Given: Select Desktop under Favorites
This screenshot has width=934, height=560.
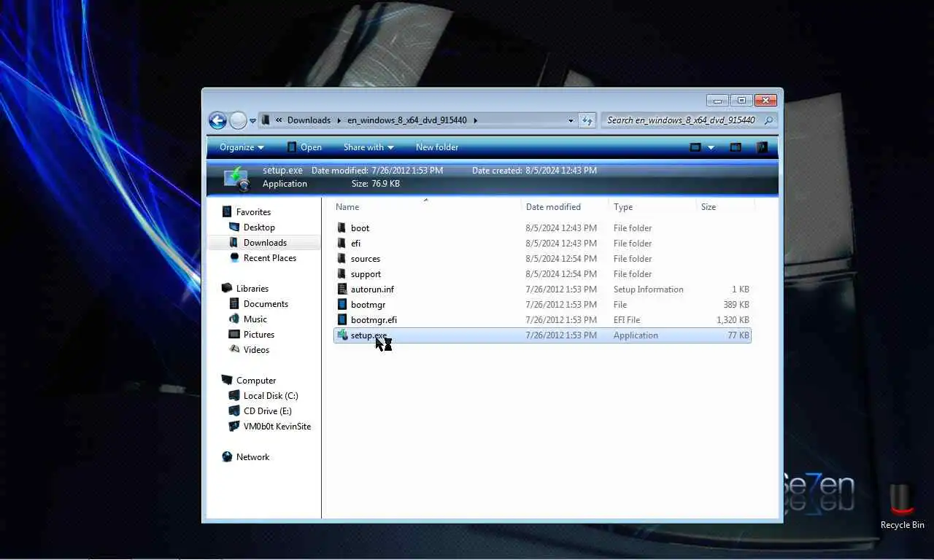Looking at the screenshot, I should [x=259, y=227].
